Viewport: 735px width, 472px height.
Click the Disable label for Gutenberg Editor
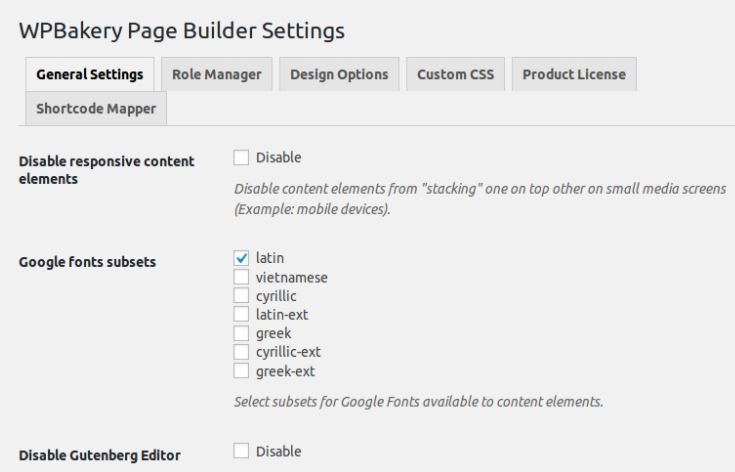[278, 451]
